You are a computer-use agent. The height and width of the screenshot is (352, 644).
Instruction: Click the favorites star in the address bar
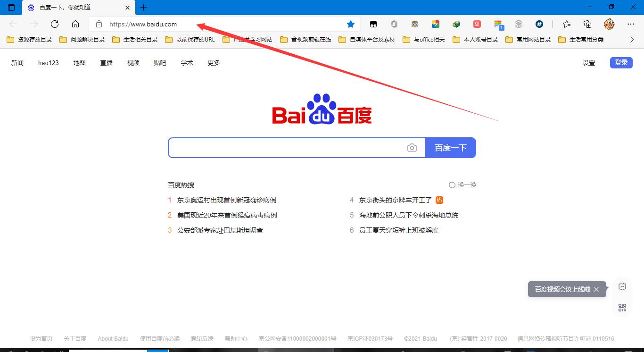click(350, 24)
